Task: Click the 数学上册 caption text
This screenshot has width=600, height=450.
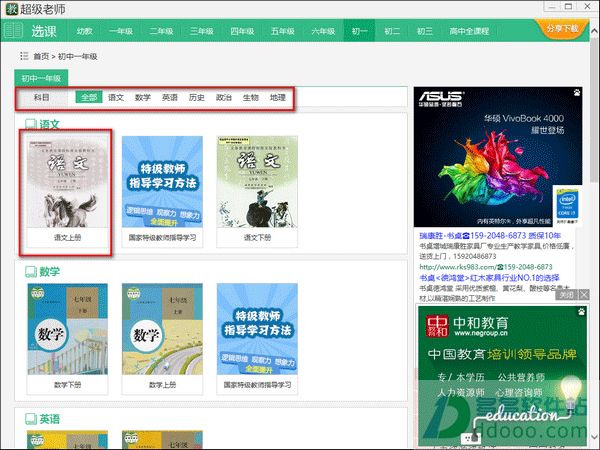Action: pos(162,385)
